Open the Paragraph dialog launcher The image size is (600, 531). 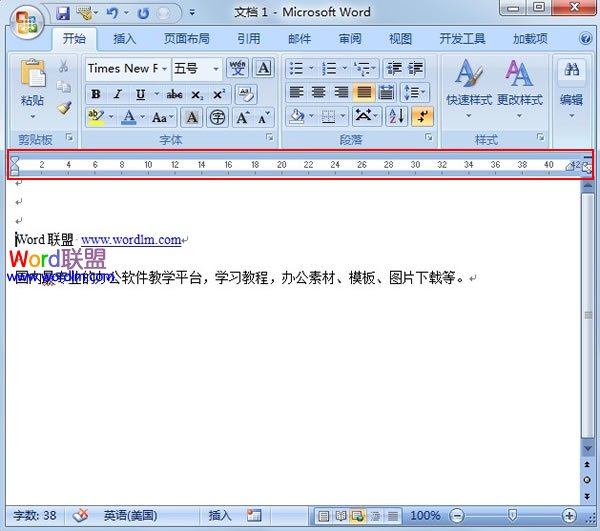point(429,137)
